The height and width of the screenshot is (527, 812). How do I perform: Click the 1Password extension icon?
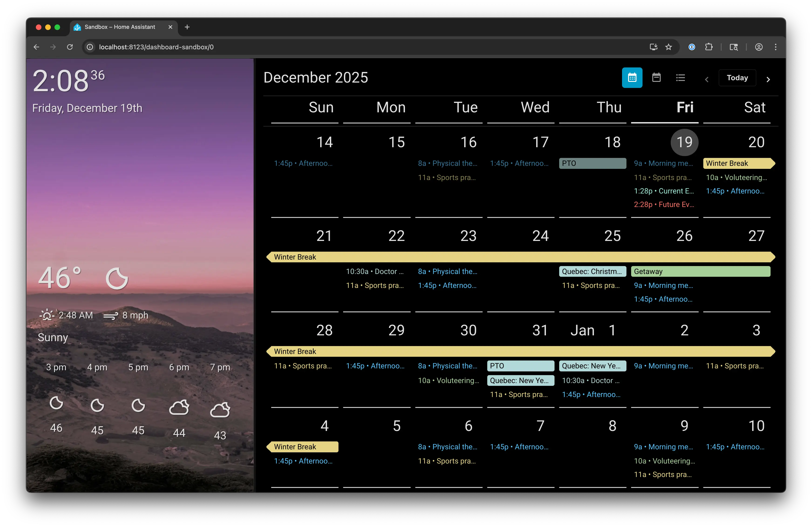tap(692, 47)
